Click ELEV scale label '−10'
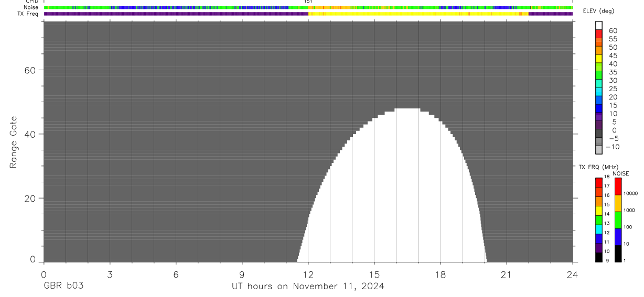Image resolution: width=644 pixels, height=297 pixels. coord(613,147)
